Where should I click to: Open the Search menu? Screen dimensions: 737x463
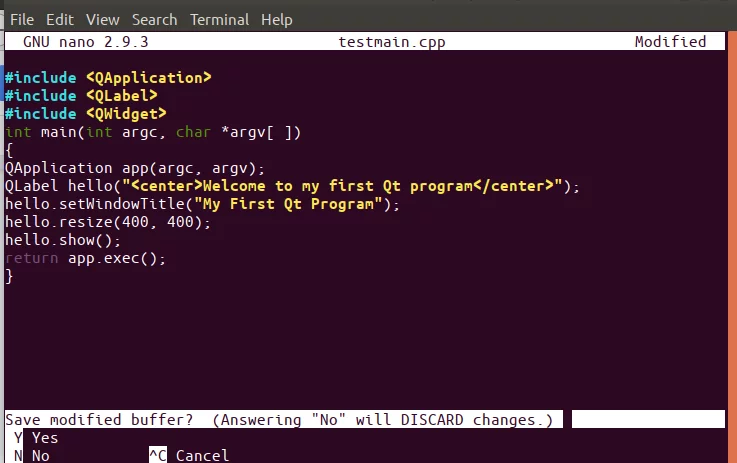click(154, 20)
